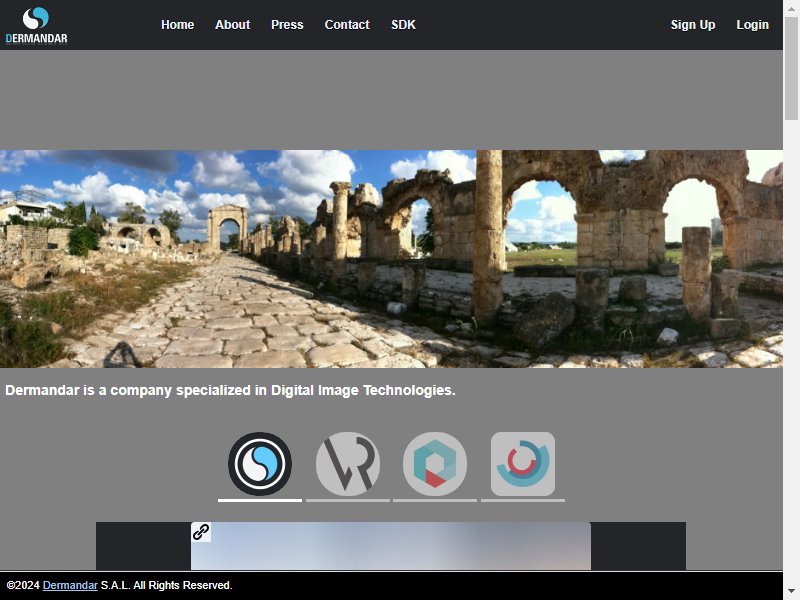Image resolution: width=800 pixels, height=600 pixels.
Task: Click the Sign Up link
Action: 692,24
